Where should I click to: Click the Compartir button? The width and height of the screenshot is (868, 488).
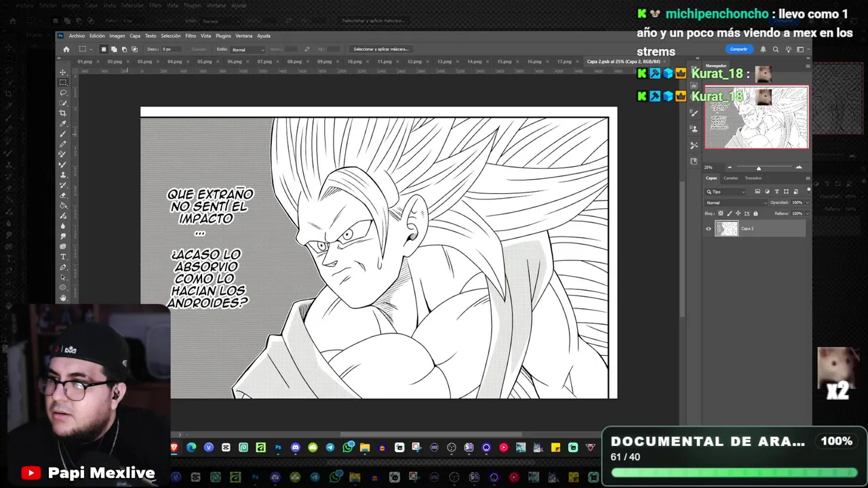point(739,49)
